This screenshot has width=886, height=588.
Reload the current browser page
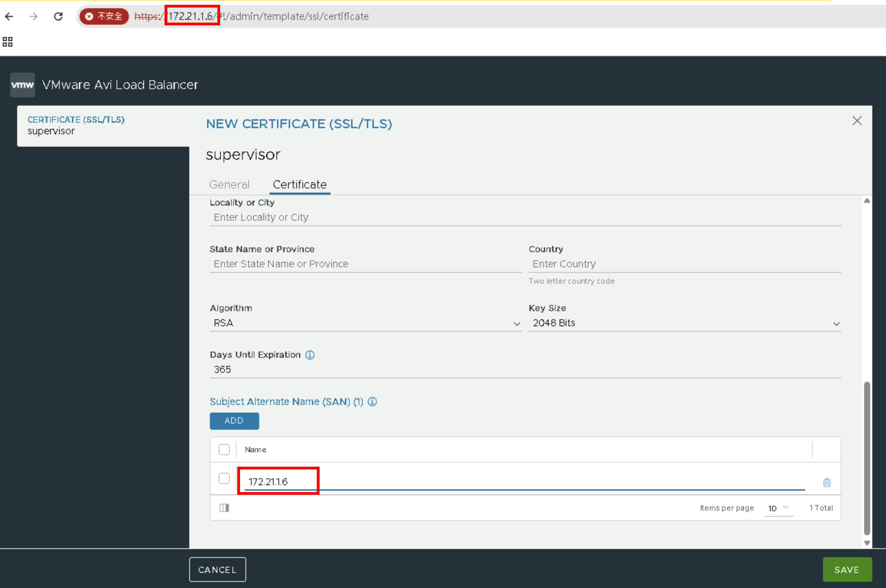pyautogui.click(x=58, y=16)
